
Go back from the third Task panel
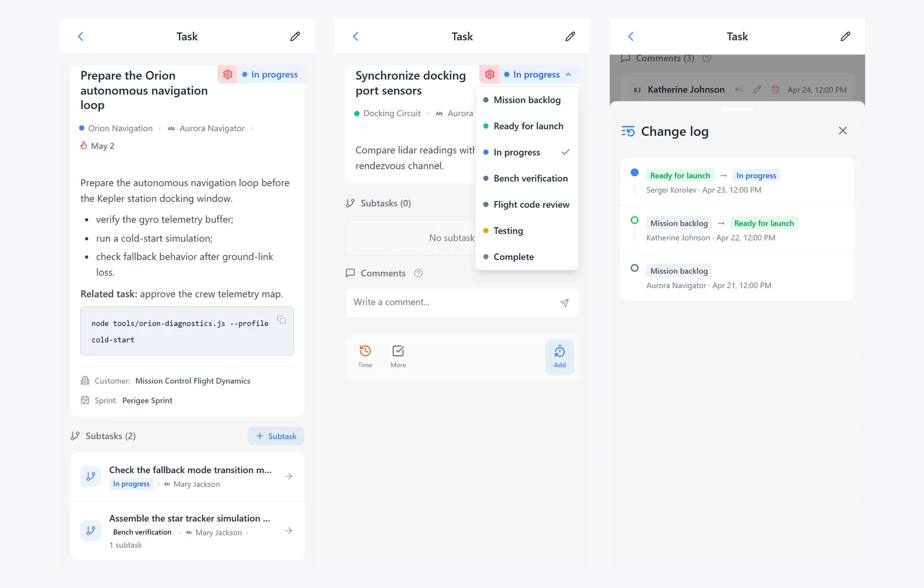click(x=631, y=37)
